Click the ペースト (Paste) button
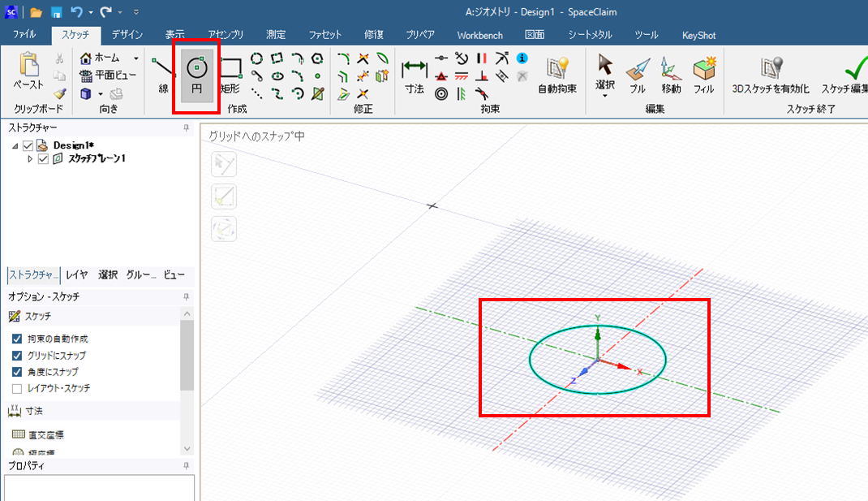 tap(28, 71)
